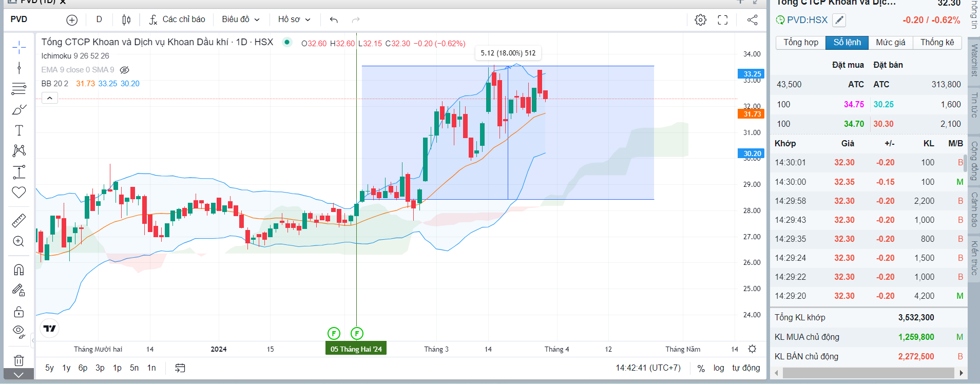
Task: Redo the last chart action
Action: click(x=356, y=20)
